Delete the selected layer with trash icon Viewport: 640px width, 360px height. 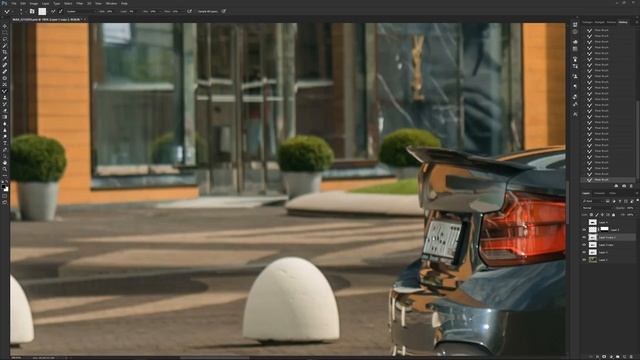tap(631, 357)
